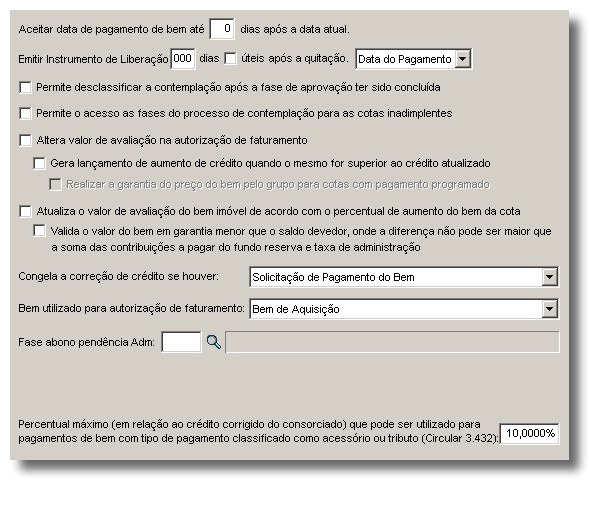The width and height of the screenshot is (589, 510).
Task: Check 'Permite o acesso as fases' option
Action: pos(25,113)
